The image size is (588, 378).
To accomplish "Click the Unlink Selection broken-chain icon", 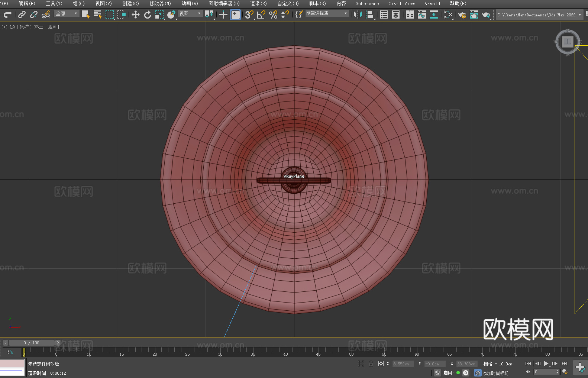I will pyautogui.click(x=34, y=14).
